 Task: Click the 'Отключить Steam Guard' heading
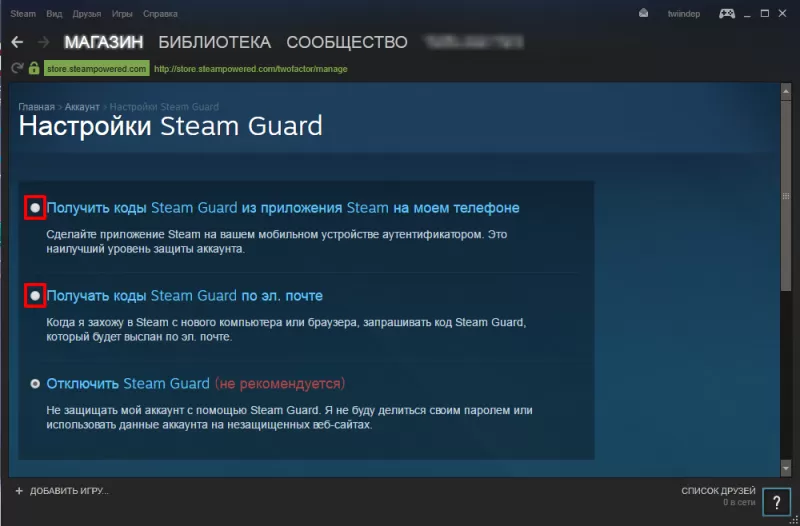(128, 383)
